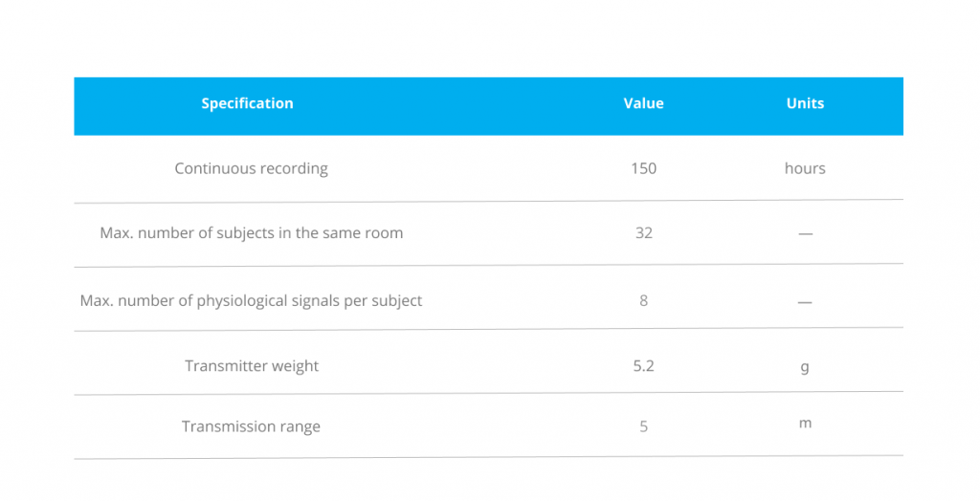This screenshot has width=980, height=501.
Task: Click the Value column header
Action: [x=643, y=103]
